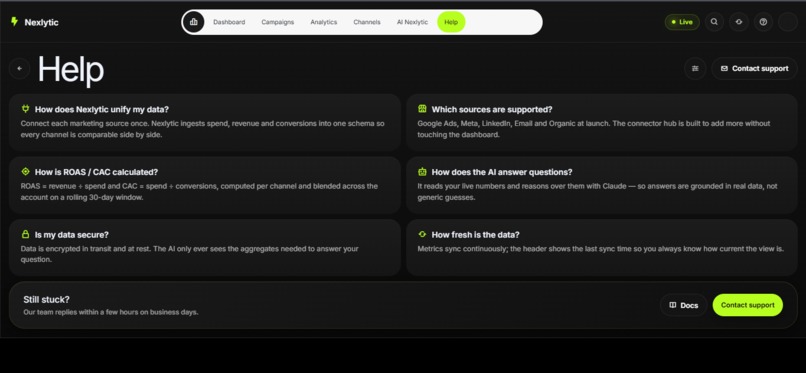806x373 pixels.
Task: Open the profile avatar circle in the header
Action: click(x=787, y=22)
